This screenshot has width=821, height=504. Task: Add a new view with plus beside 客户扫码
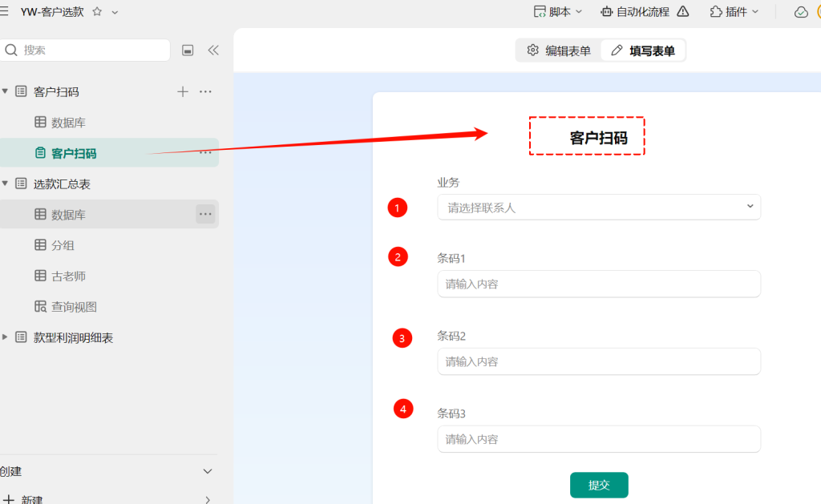[182, 91]
